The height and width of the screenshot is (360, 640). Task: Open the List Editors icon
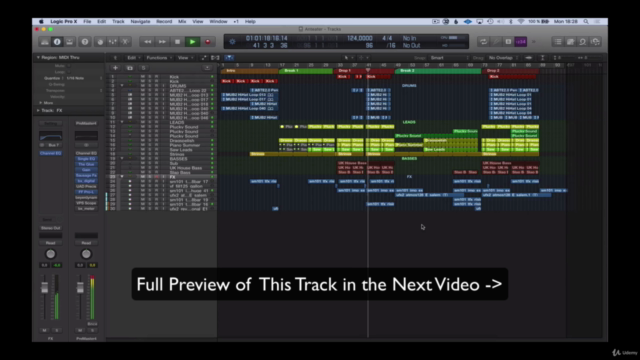pyautogui.click(x=558, y=42)
